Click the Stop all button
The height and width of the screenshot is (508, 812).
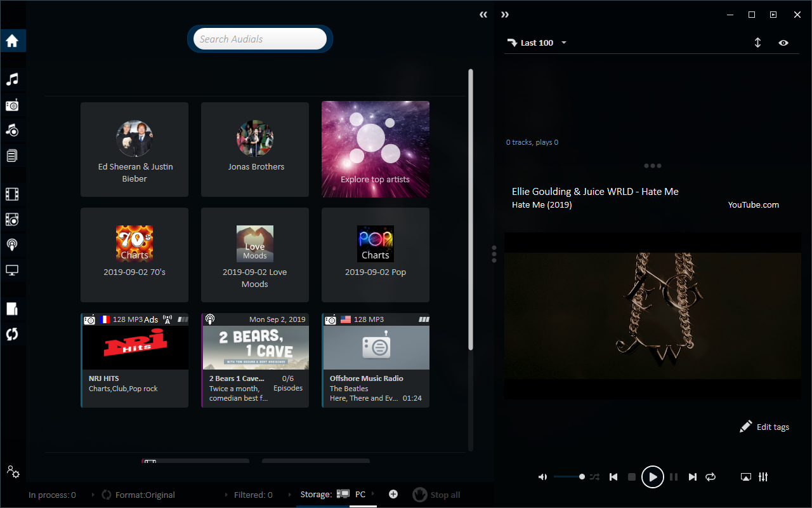coord(436,495)
